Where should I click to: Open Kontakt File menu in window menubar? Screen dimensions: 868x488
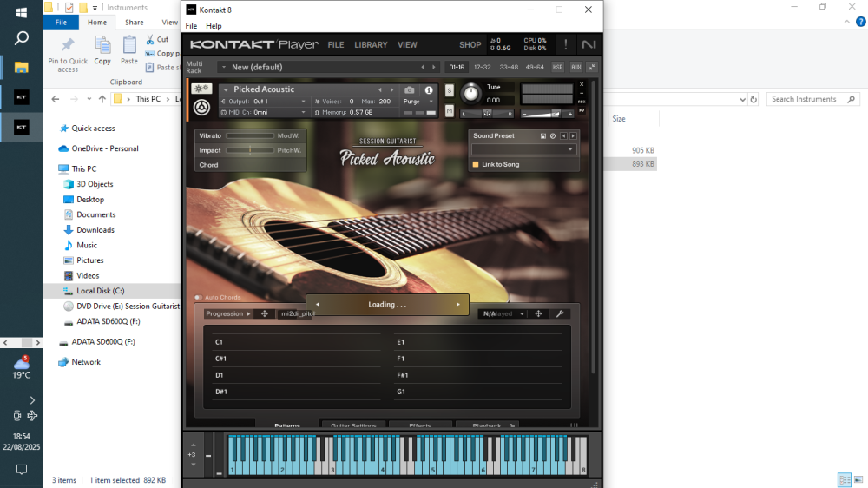pyautogui.click(x=191, y=26)
